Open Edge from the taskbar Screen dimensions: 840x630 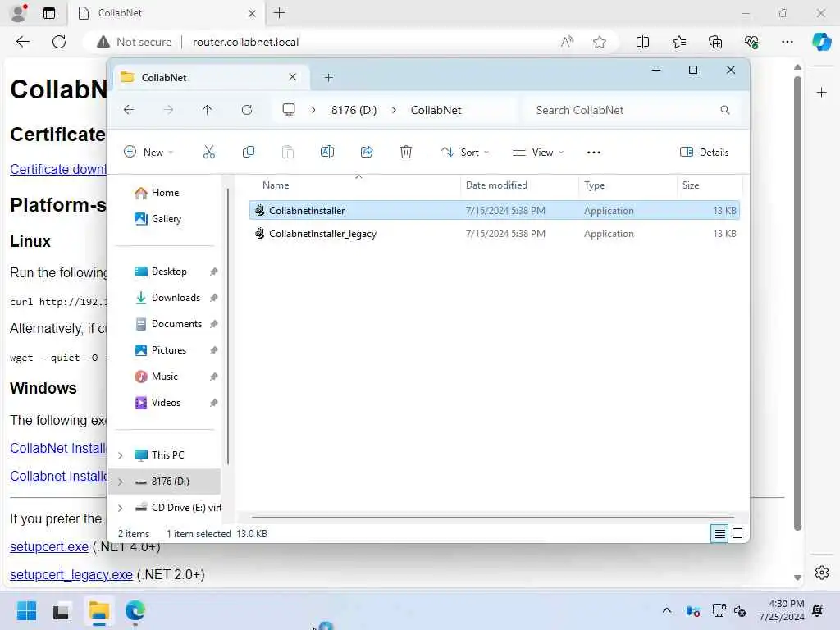(135, 610)
